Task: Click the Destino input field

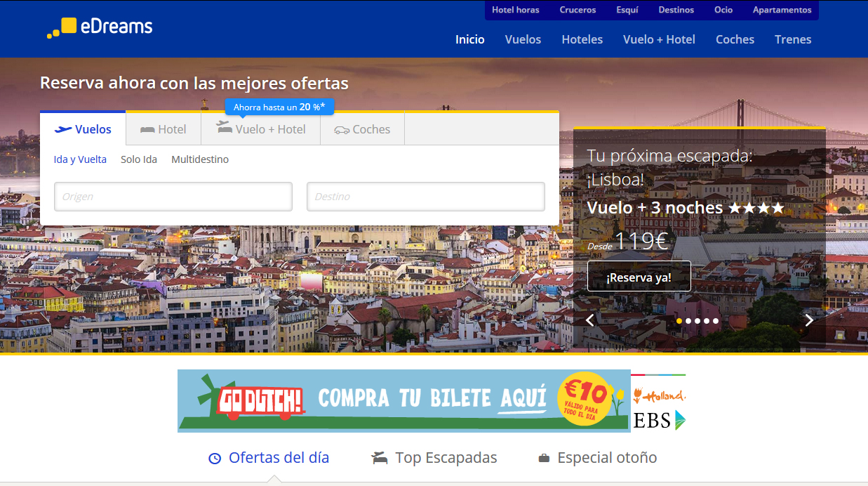Action: (x=426, y=197)
